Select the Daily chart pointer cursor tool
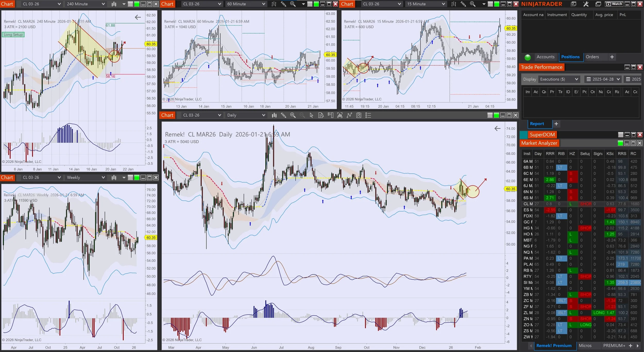This screenshot has height=352, width=644. click(x=311, y=115)
